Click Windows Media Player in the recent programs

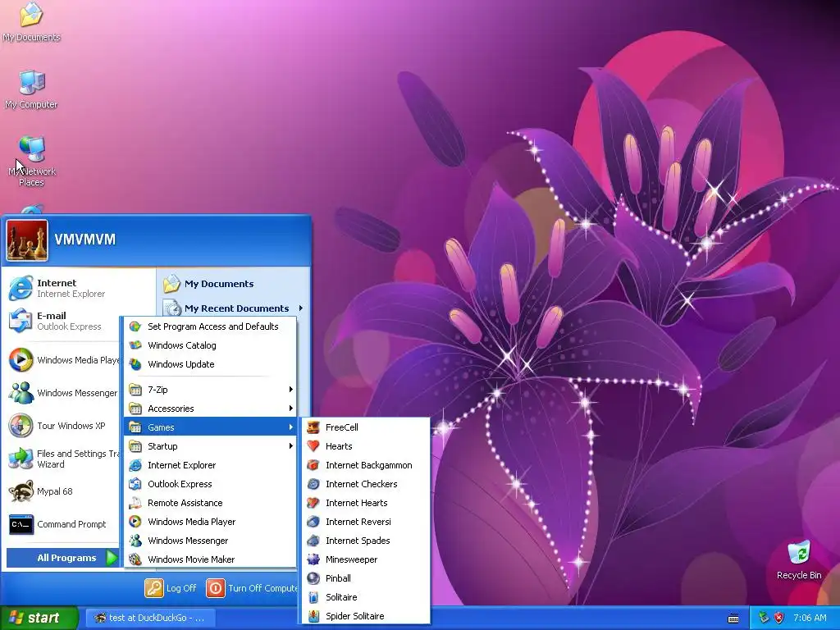coord(63,360)
